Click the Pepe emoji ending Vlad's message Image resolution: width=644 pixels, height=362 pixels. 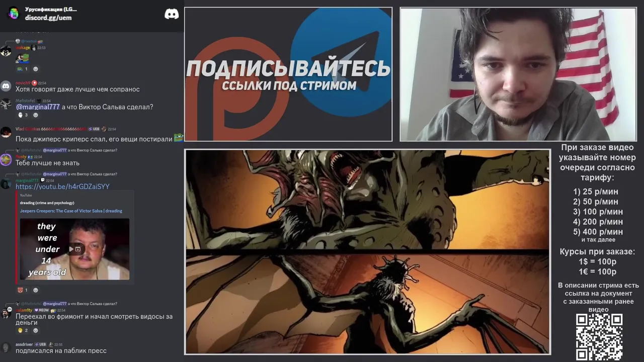point(179,137)
